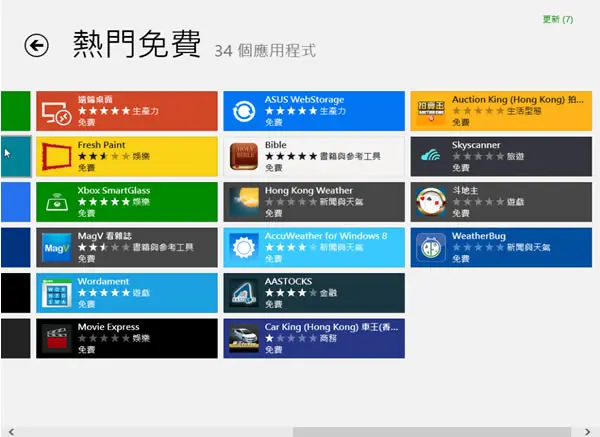
Task: Select the Xbox SmartGlass icon
Action: 57,202
